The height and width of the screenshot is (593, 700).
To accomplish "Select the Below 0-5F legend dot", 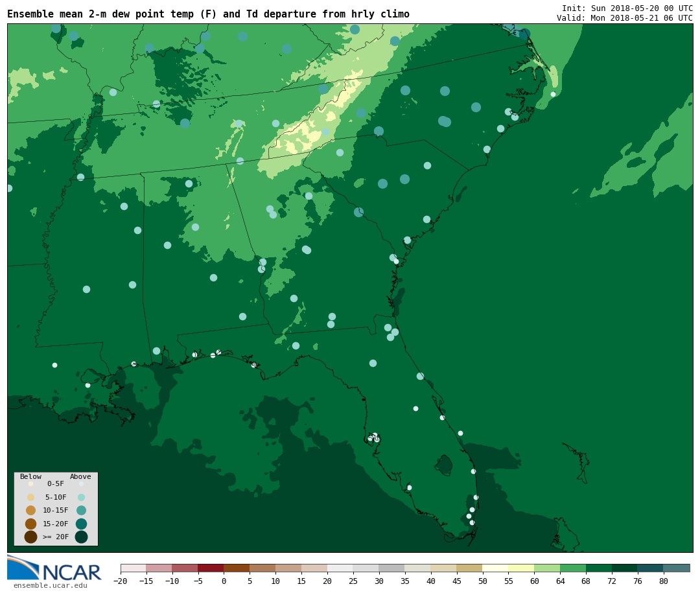I will [31, 483].
